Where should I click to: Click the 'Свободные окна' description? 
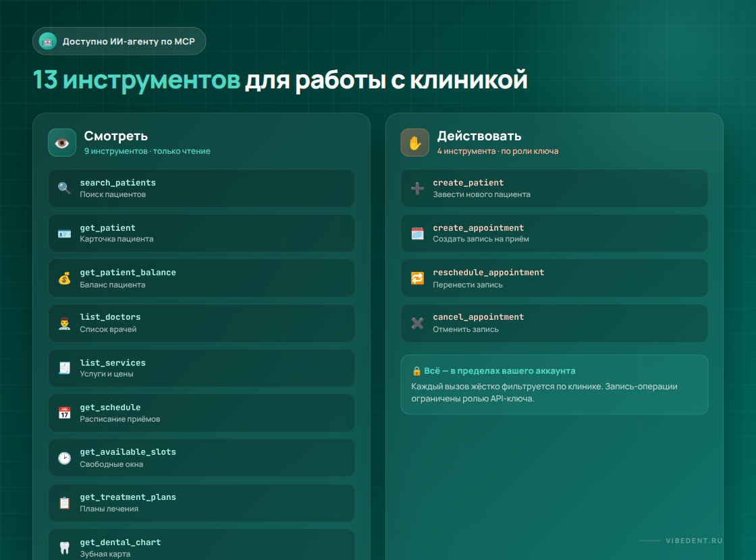click(x=111, y=464)
